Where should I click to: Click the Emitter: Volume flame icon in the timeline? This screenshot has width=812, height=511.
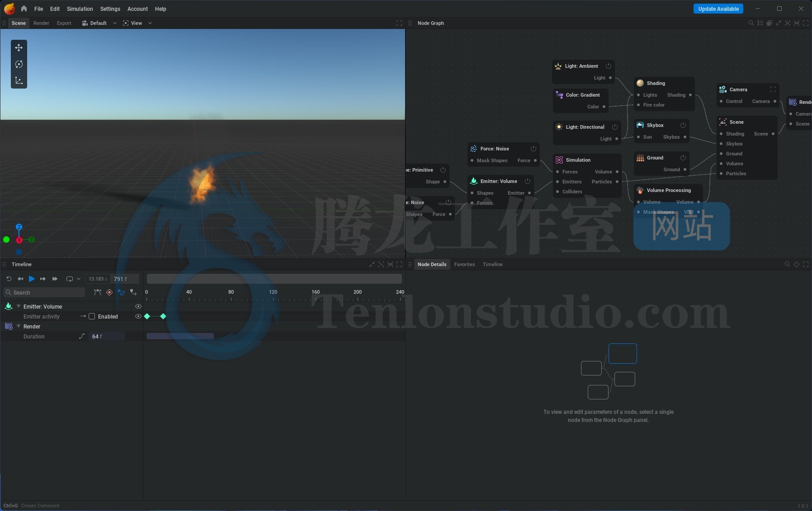8,306
